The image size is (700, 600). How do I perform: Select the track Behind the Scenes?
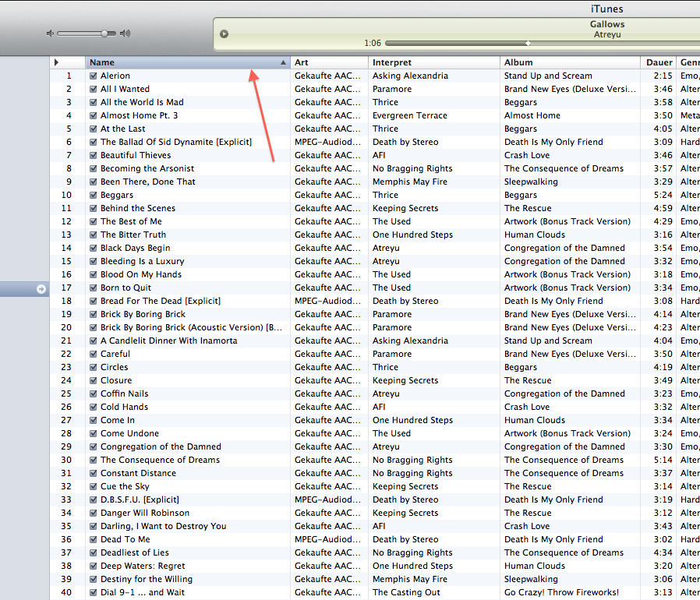point(138,209)
